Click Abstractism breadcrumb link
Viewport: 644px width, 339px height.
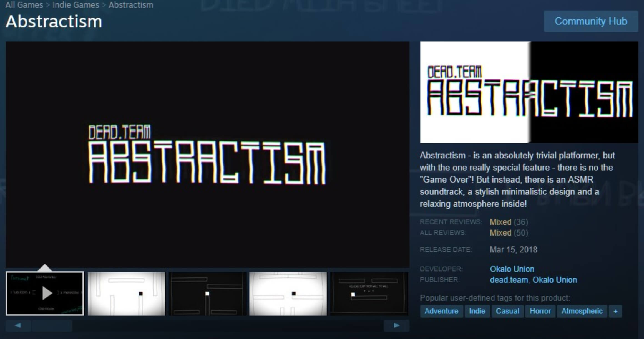[131, 5]
